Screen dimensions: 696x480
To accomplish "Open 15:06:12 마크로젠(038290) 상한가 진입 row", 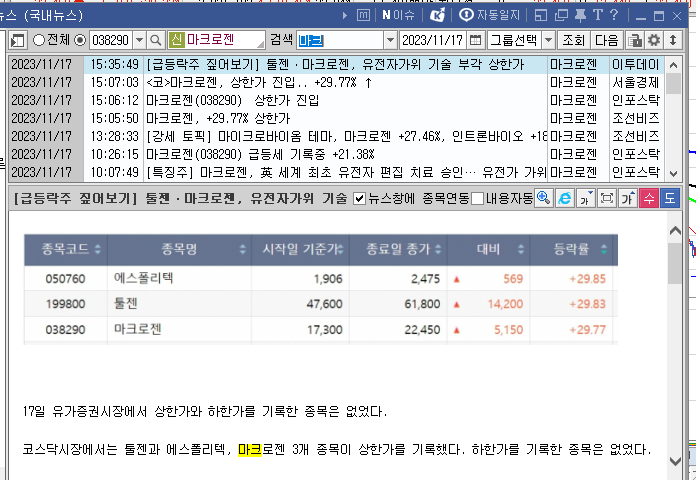I will [336, 101].
